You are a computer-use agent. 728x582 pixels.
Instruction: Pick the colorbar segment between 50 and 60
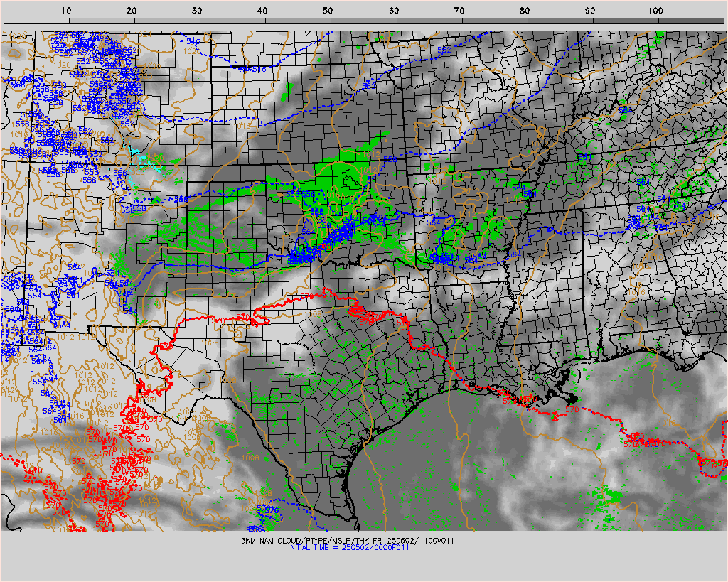364,21
